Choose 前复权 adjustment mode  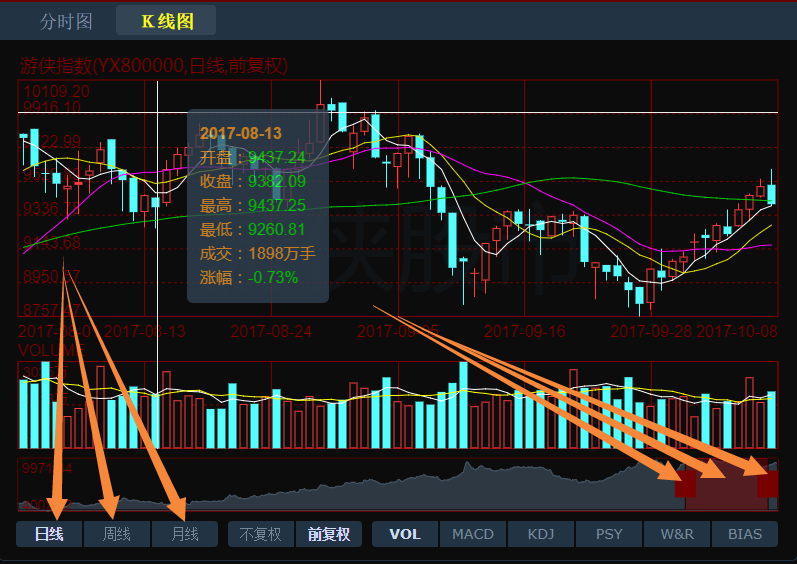329,534
